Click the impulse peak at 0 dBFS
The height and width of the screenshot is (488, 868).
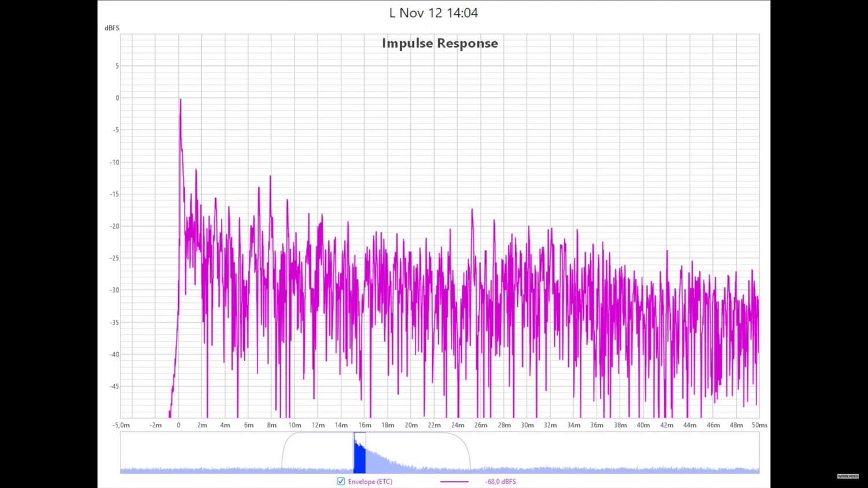point(180,100)
